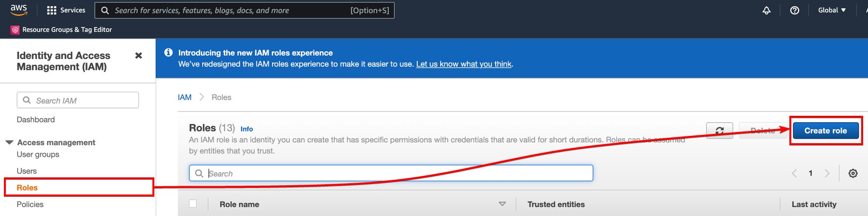868x216 pixels.
Task: Click the roles Search field
Action: pos(391,173)
